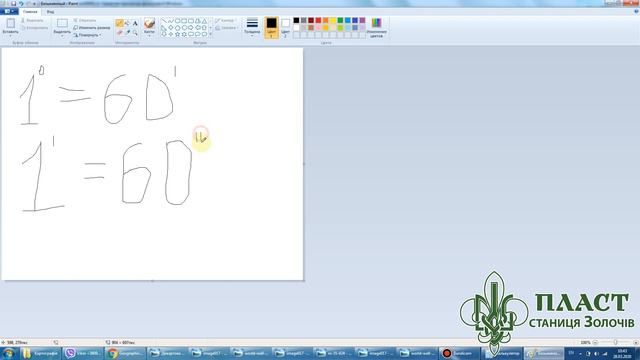
Task: Expand the shapes gallery
Action: coord(211,35)
